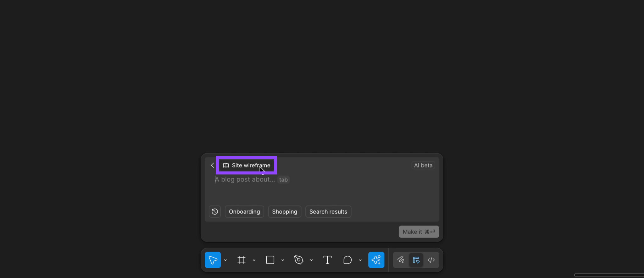Click the Site wireframe label button

[x=247, y=165]
